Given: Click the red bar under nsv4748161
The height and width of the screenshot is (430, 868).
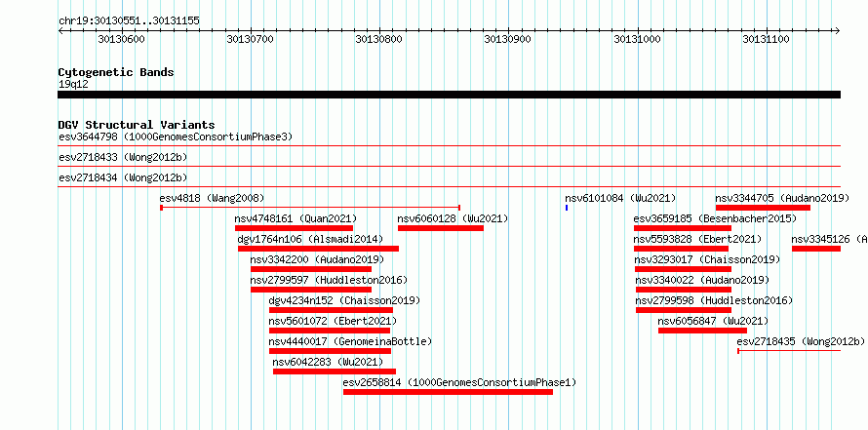Looking at the screenshot, I should tap(294, 228).
